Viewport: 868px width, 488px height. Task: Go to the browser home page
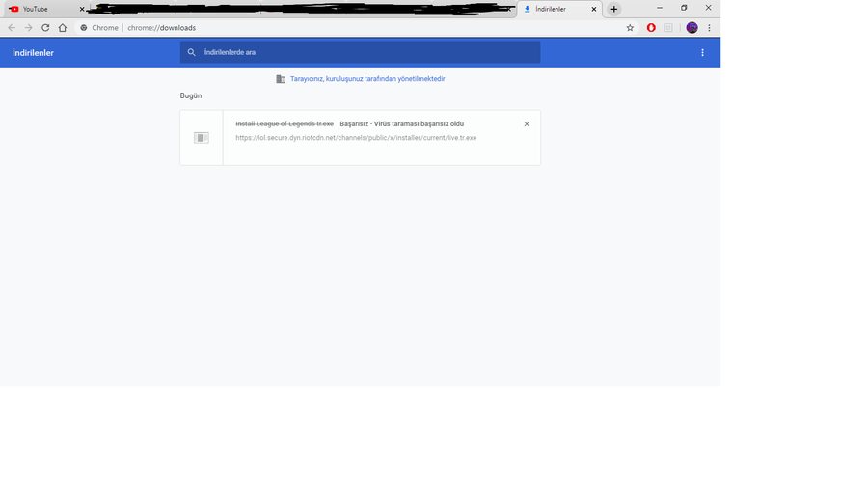(63, 28)
